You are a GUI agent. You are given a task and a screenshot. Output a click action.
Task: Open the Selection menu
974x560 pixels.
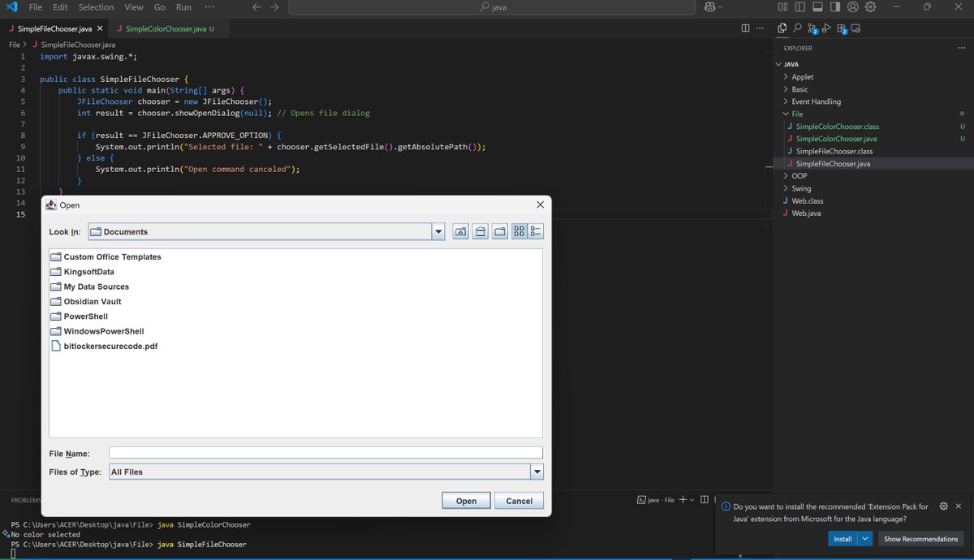pyautogui.click(x=97, y=6)
